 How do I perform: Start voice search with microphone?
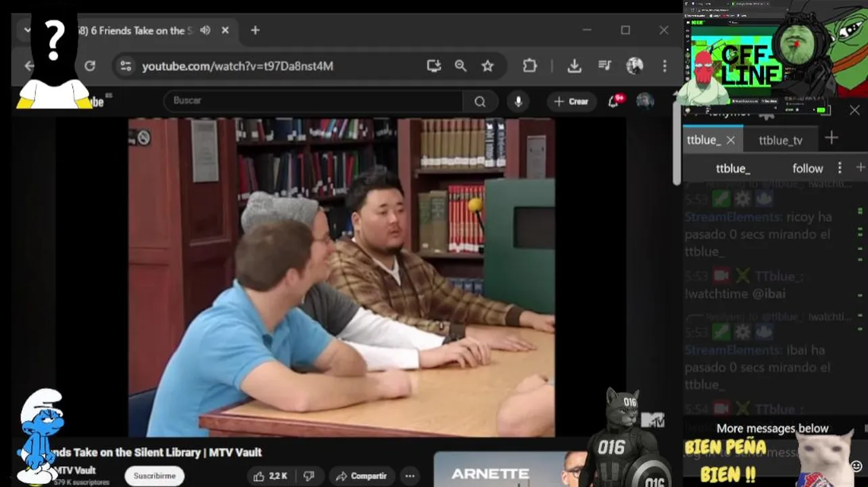coord(519,101)
